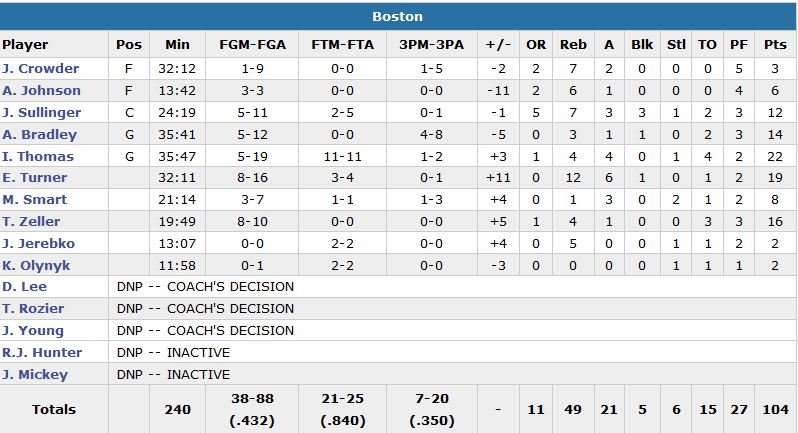798x433 pixels.
Task: Click the Pts column header
Action: [774, 45]
